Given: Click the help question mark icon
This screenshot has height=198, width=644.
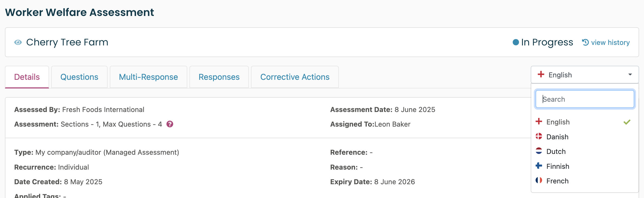Looking at the screenshot, I should [170, 124].
